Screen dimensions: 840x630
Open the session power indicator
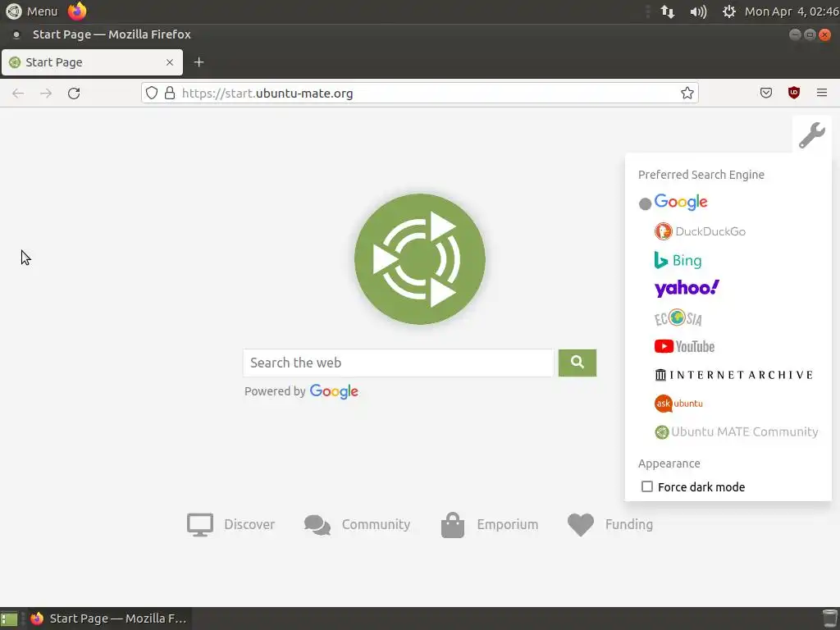(729, 11)
